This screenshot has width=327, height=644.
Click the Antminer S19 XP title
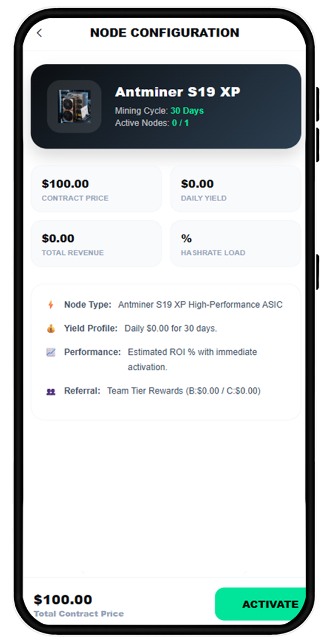point(178,92)
